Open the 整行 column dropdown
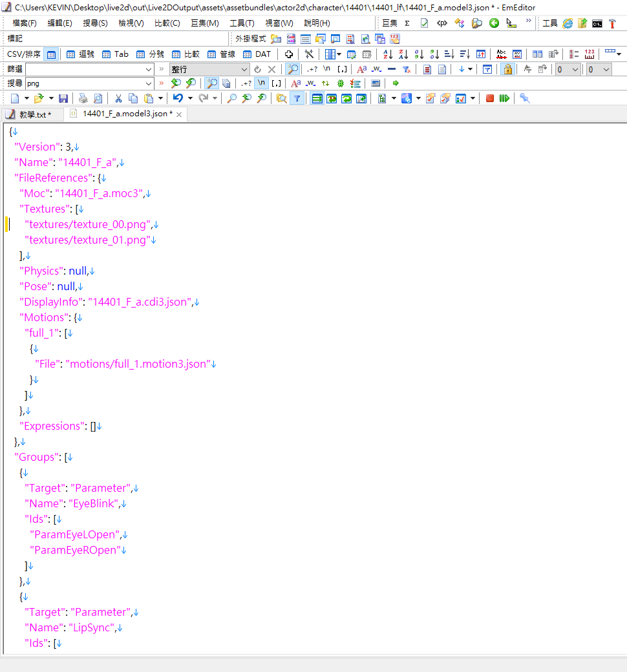Viewport: 627px width, 672px height. click(x=244, y=69)
